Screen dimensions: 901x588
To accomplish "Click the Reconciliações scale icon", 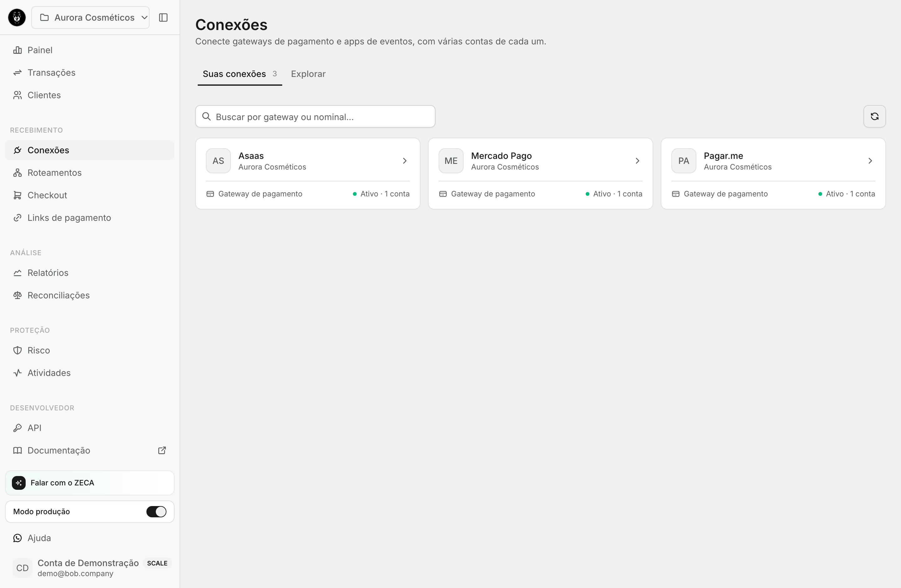I will tap(18, 295).
